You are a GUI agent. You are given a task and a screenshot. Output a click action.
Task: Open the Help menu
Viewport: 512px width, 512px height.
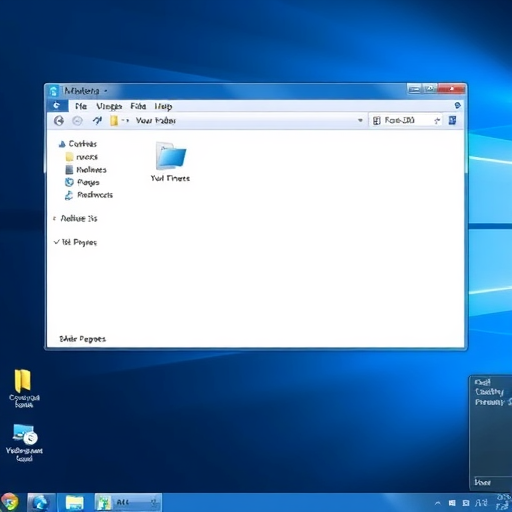click(x=163, y=106)
